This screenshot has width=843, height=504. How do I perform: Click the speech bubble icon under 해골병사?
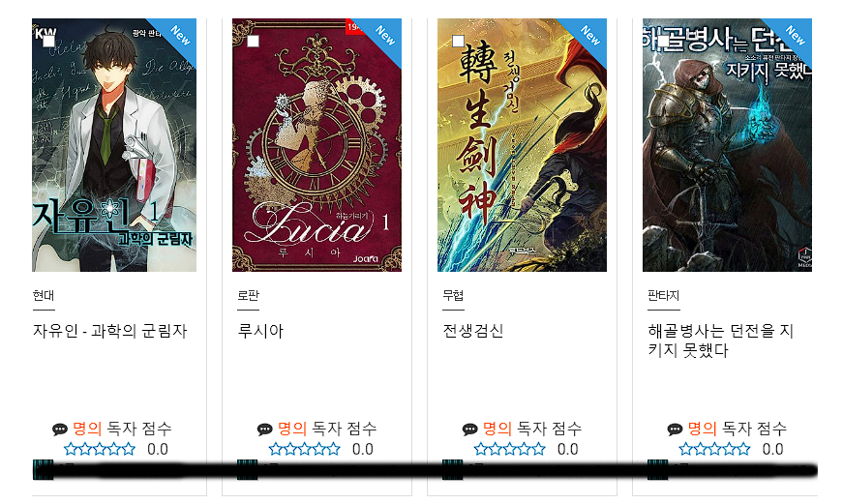[x=675, y=430]
